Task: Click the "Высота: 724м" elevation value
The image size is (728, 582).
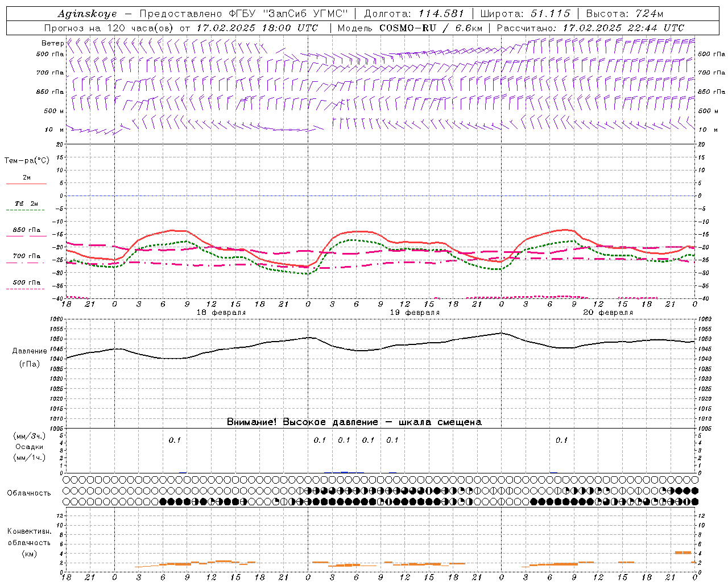Action: point(624,14)
